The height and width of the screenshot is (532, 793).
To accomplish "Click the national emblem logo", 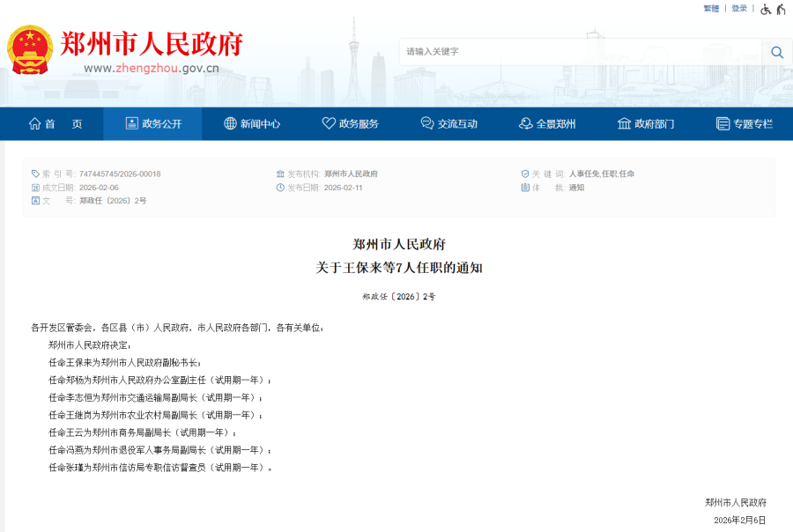I will tap(30, 49).
